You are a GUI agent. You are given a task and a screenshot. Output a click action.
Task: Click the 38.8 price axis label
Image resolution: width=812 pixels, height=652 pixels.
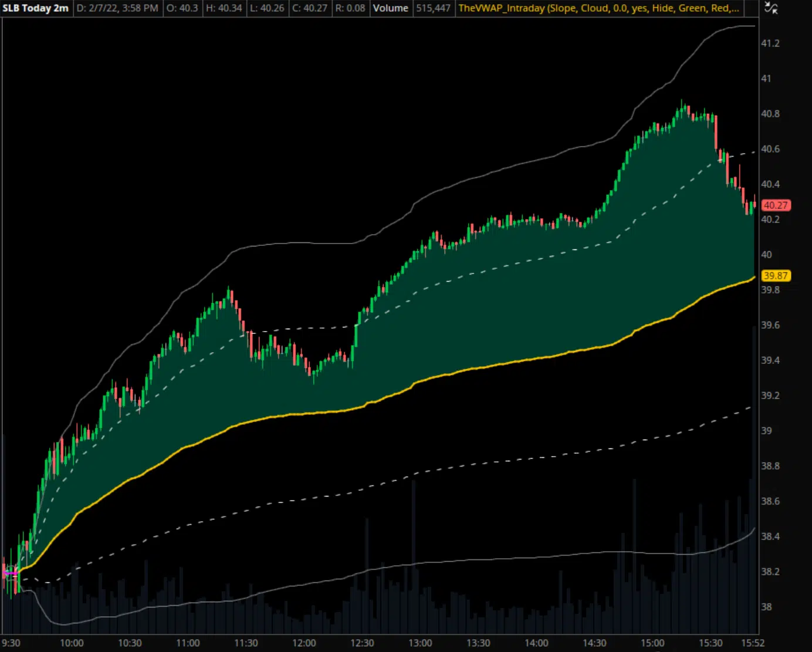click(x=770, y=466)
